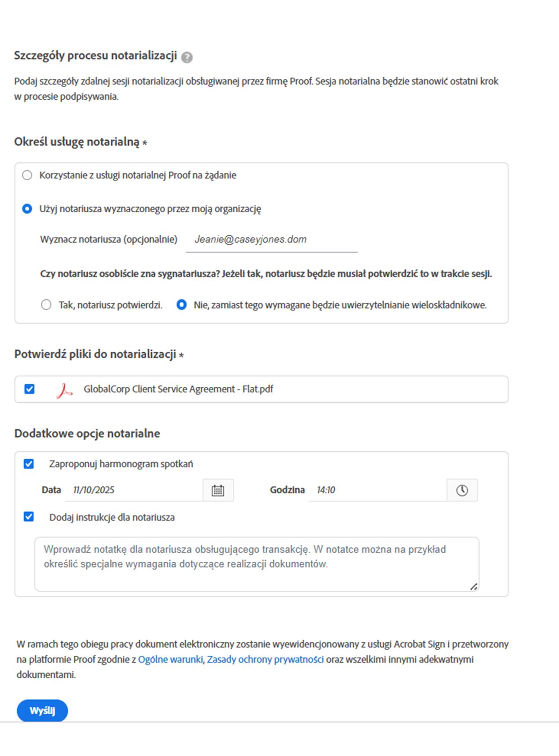
Task: Select Proof on-demand notary service option
Action: click(x=27, y=175)
